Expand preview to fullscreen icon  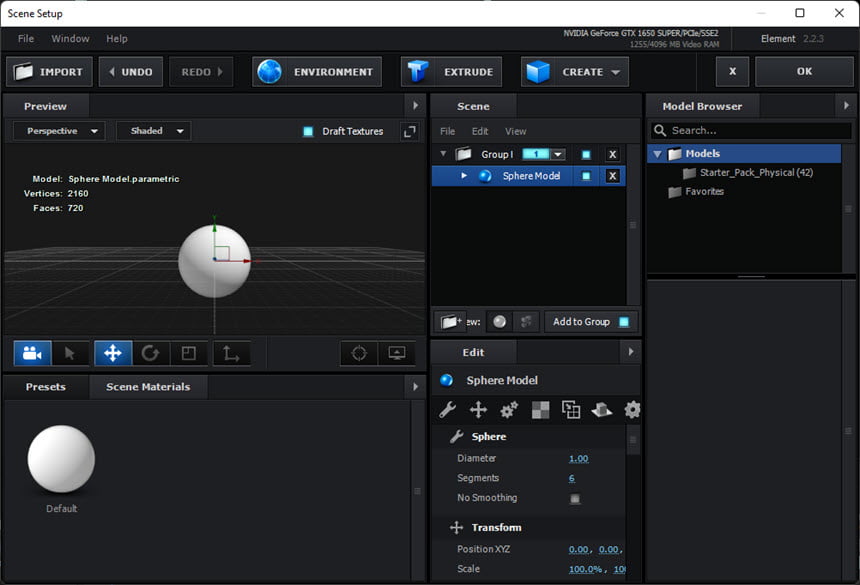409,132
